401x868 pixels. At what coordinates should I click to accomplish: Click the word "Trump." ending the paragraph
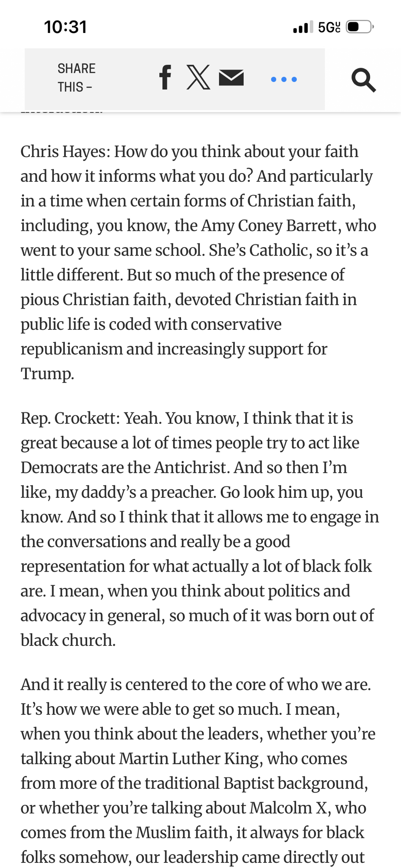point(47,374)
